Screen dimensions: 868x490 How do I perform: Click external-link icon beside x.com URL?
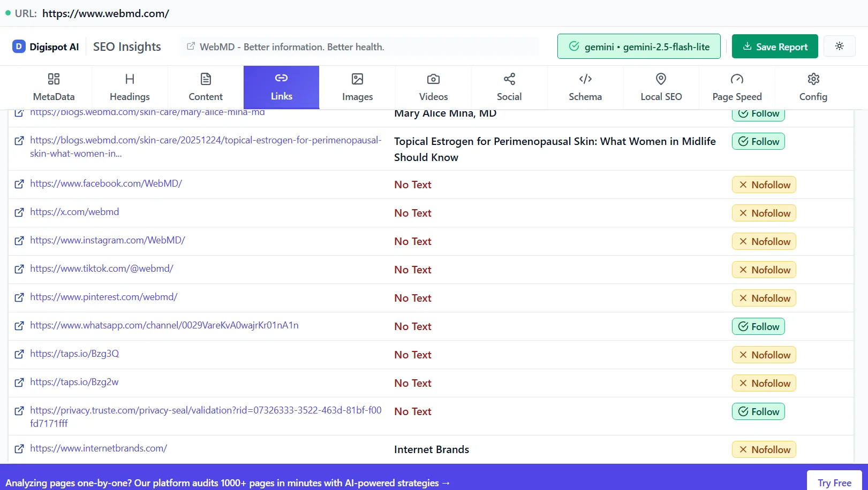[19, 212]
